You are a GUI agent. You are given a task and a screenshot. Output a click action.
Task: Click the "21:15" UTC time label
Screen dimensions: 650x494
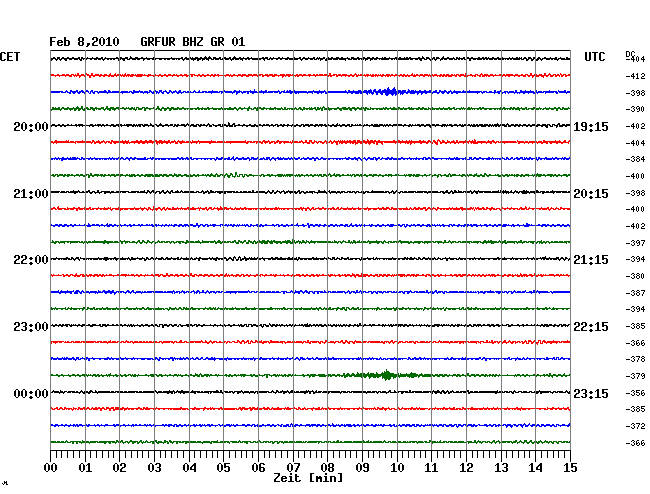coord(591,260)
